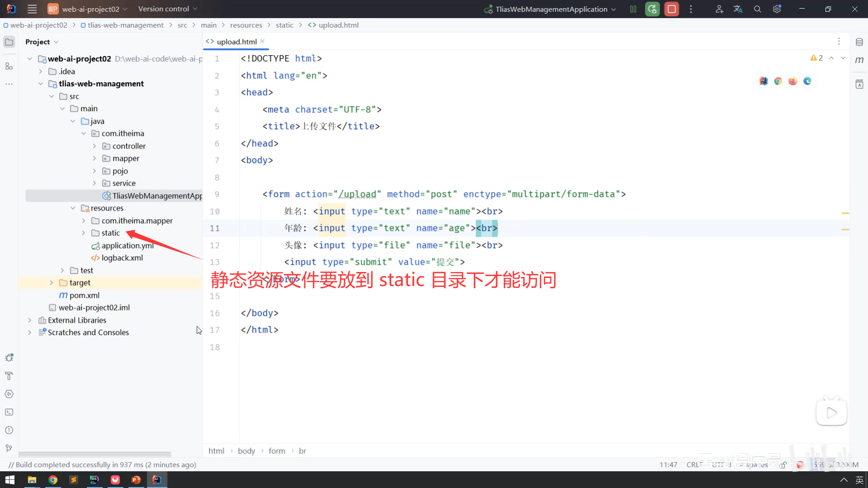Select pom.xml in the project tree
Screen dimensions: 868x488
[84, 296]
